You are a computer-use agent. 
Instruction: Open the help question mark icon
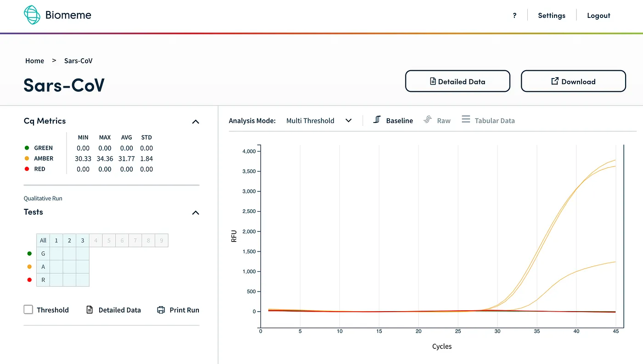click(514, 15)
